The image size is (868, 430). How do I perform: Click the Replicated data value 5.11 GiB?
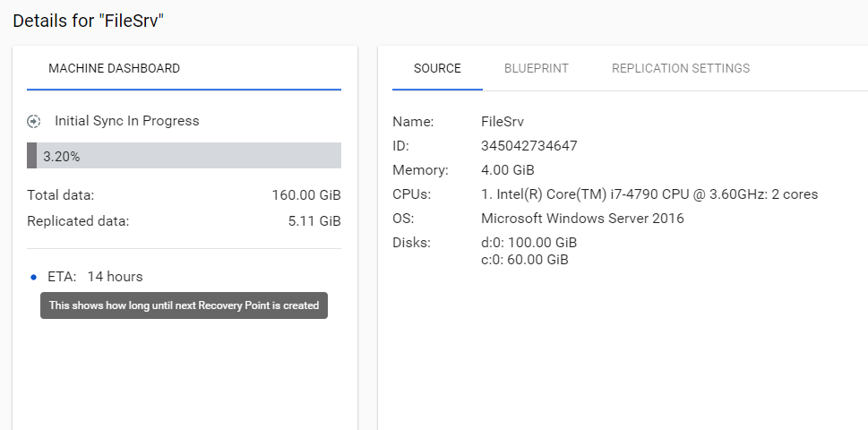[314, 220]
